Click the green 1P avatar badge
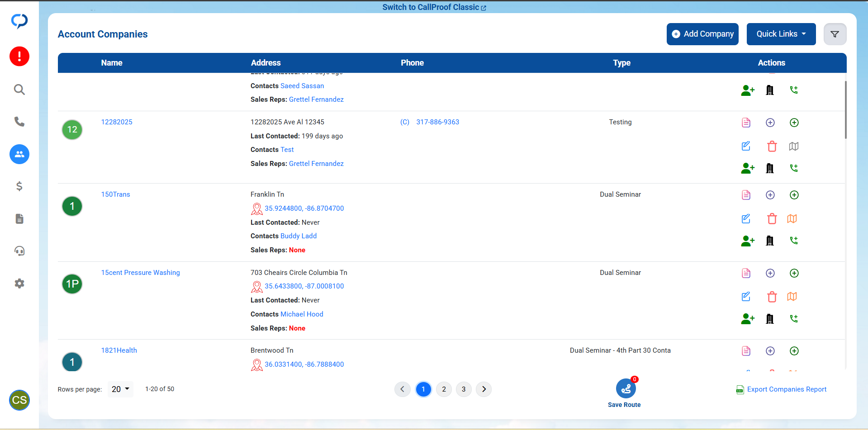Viewport: 868px width, 430px height. [x=72, y=284]
